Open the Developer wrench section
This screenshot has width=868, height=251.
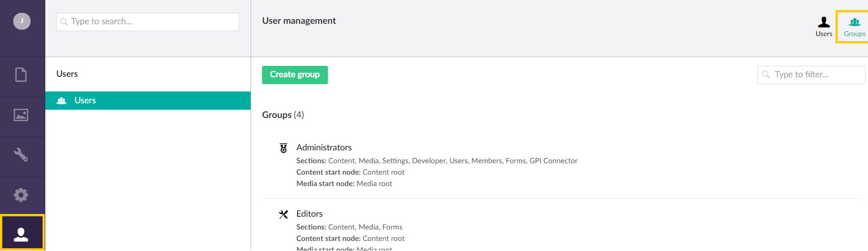tap(21, 155)
